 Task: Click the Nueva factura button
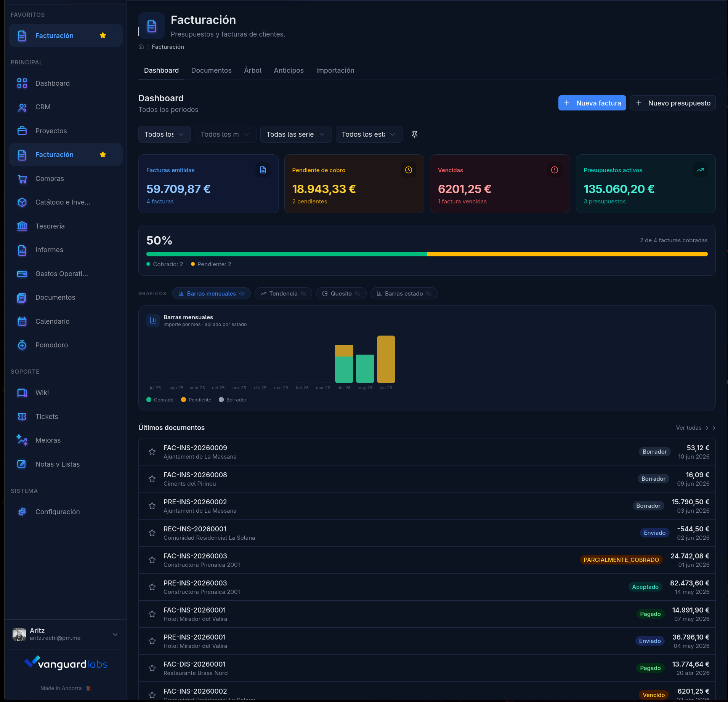592,103
